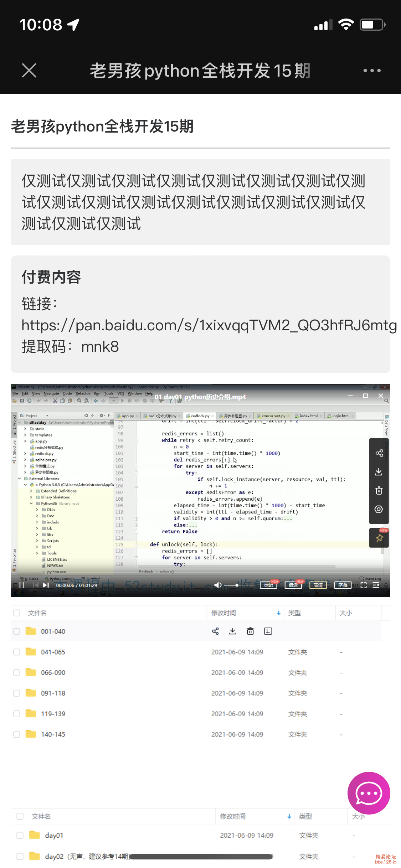401x868 pixels.
Task: Open the pan.baidu.com share link
Action: (x=209, y=325)
